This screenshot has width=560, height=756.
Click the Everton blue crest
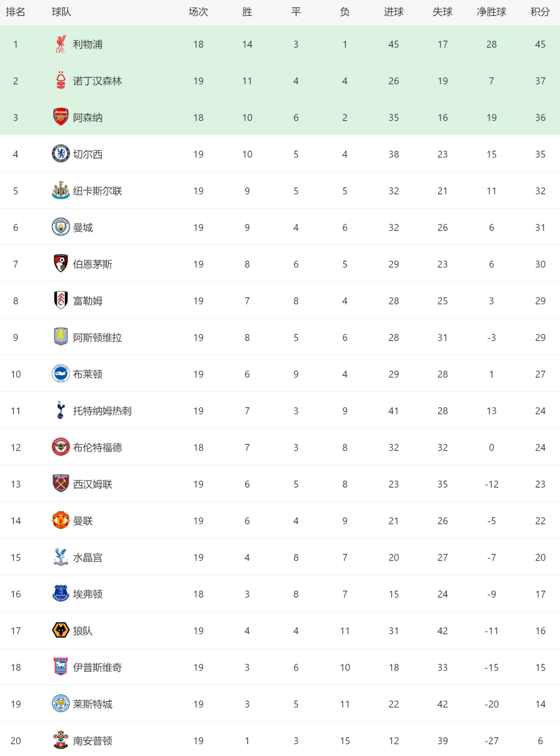(60, 594)
